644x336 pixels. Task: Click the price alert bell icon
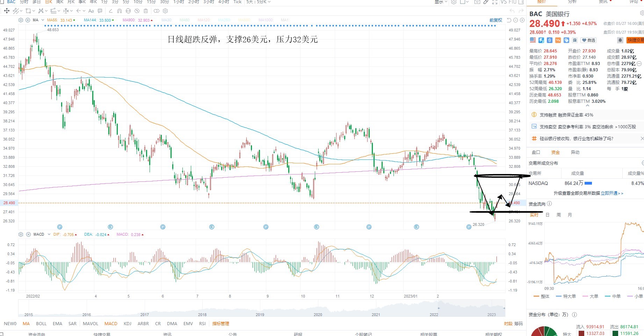click(620, 40)
